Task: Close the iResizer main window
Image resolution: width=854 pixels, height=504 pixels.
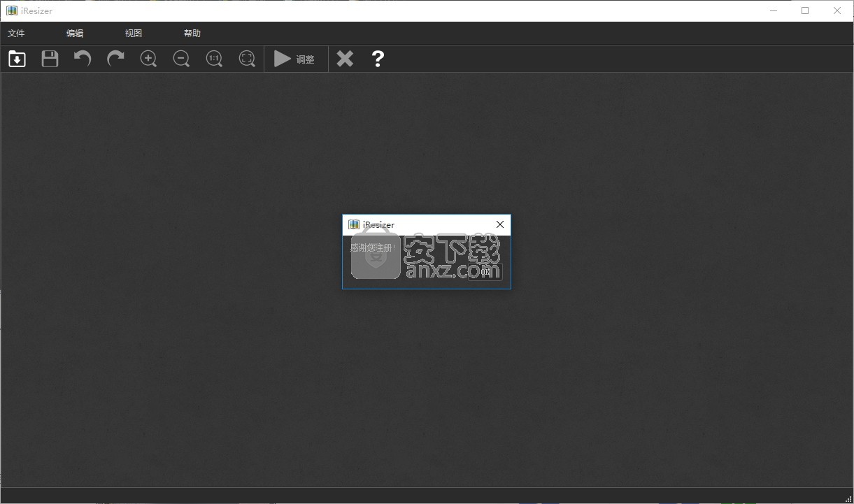Action: tap(837, 10)
